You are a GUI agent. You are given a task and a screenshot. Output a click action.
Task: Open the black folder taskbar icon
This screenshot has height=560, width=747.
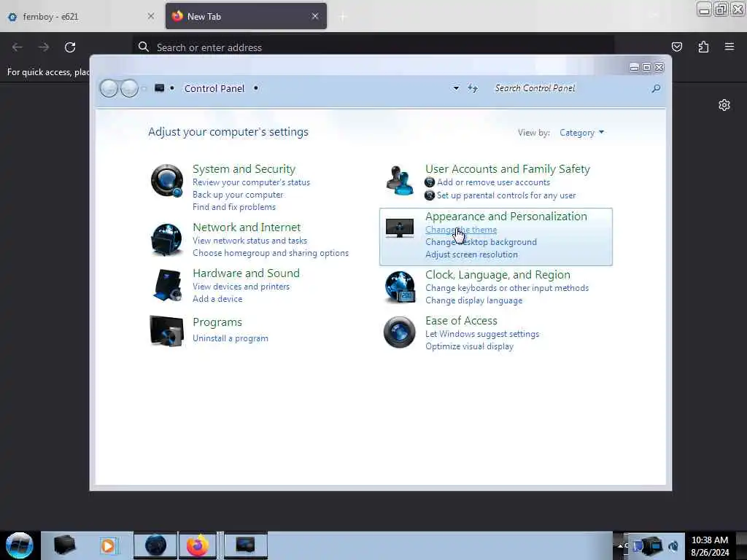pos(64,545)
